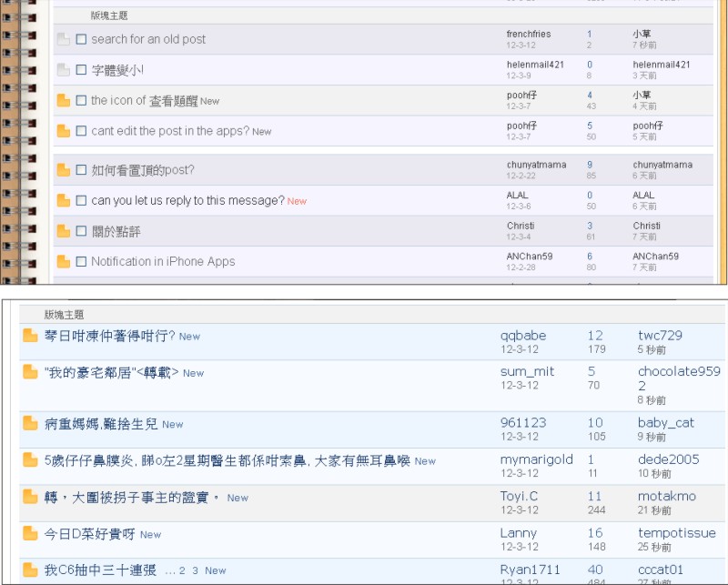Click folder icon beside '琴日咁凍仲著得咁行?'
This screenshot has height=585, width=728.
[30, 336]
